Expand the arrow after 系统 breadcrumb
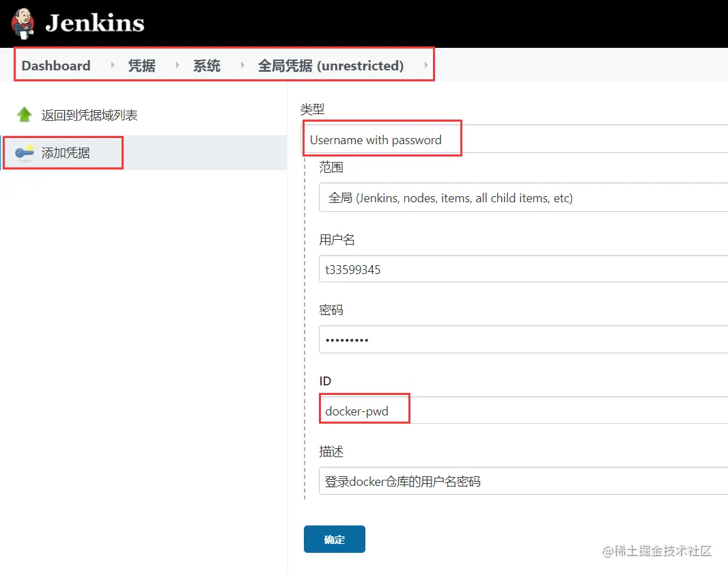This screenshot has width=728, height=574. [242, 66]
